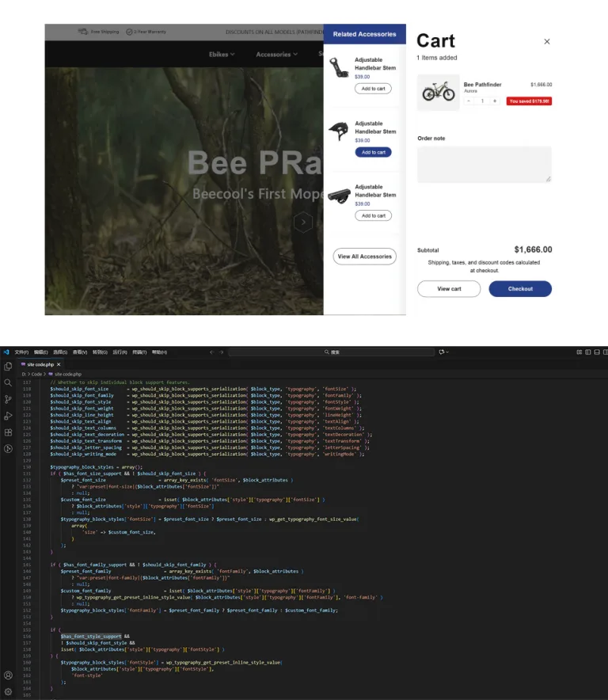
Task: Click the navigate back arrow in title bar
Action: click(211, 352)
